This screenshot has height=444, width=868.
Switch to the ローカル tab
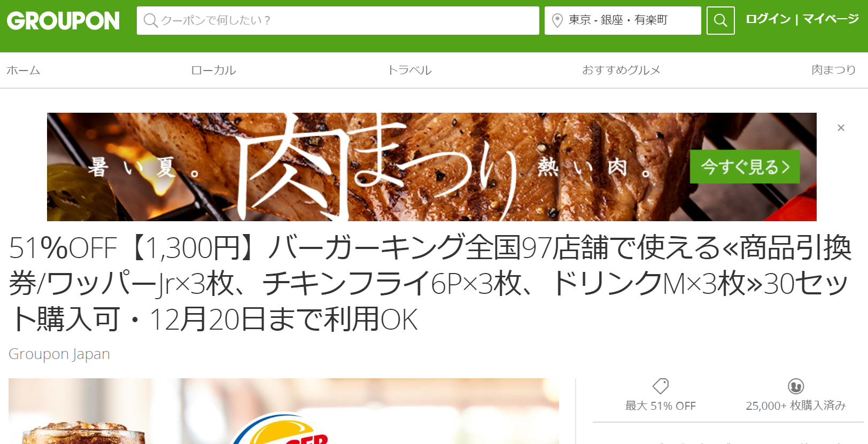213,70
